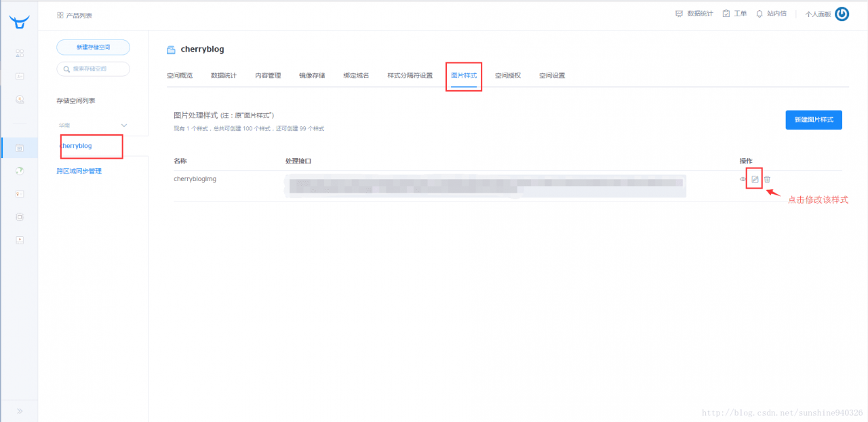This screenshot has height=422, width=868.
Task: Open the green pie chart icon in sidebar
Action: pyautogui.click(x=20, y=170)
